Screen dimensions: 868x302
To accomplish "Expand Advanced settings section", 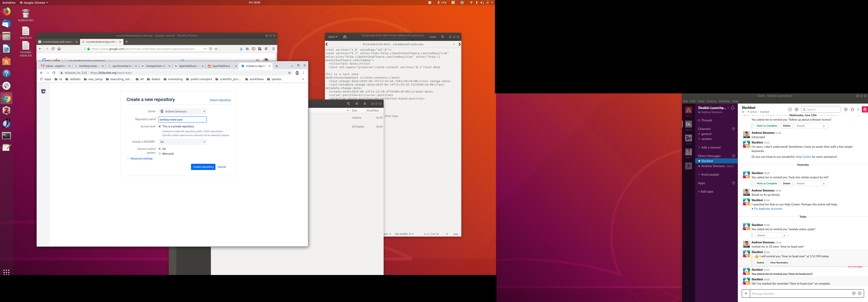I will [141, 159].
